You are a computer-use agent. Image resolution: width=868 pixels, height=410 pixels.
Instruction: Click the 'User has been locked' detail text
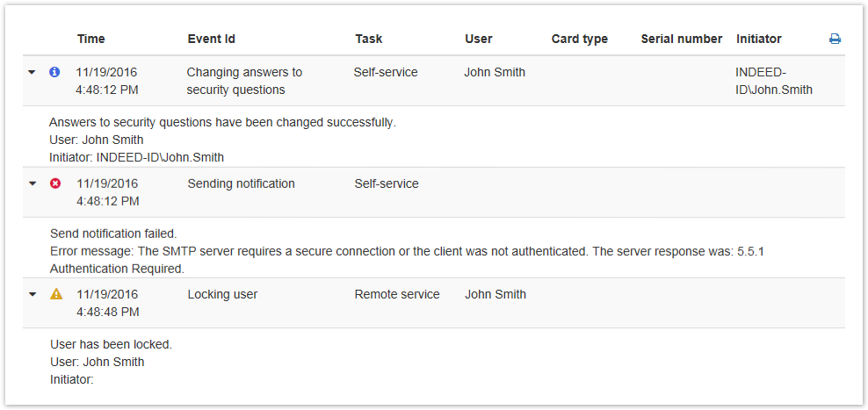click(111, 344)
